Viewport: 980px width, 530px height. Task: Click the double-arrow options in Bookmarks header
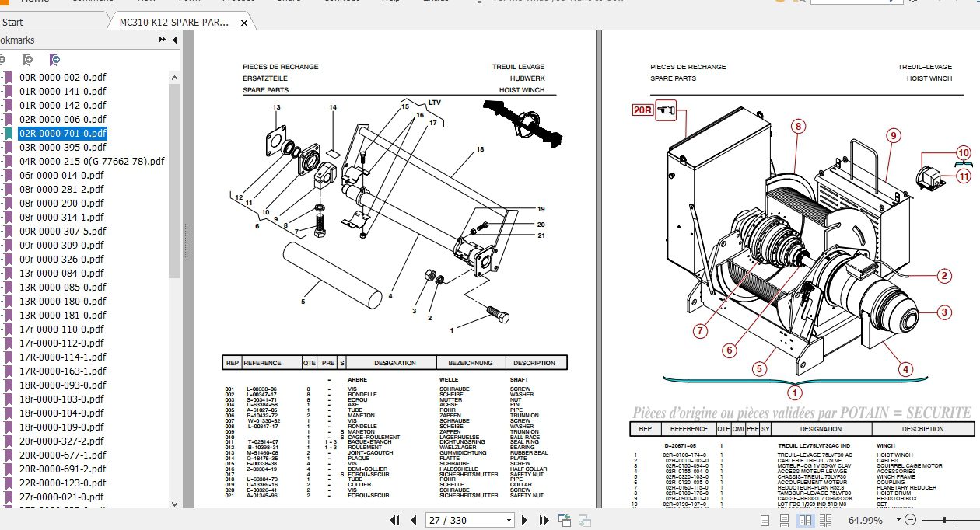point(162,40)
